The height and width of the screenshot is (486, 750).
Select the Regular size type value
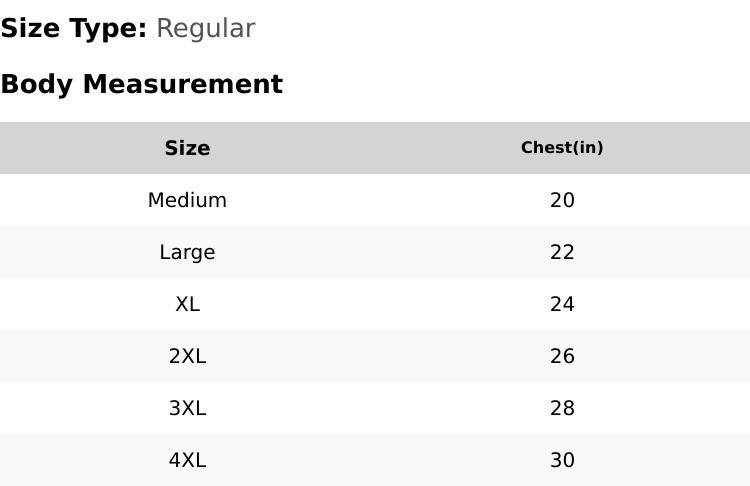205,28
